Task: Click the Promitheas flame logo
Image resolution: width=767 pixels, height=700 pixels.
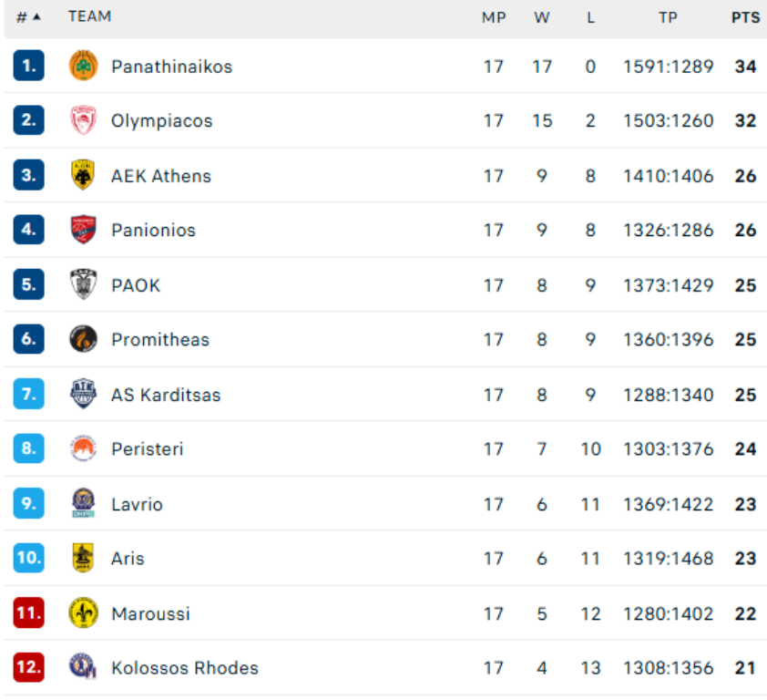Action: pyautogui.click(x=83, y=339)
